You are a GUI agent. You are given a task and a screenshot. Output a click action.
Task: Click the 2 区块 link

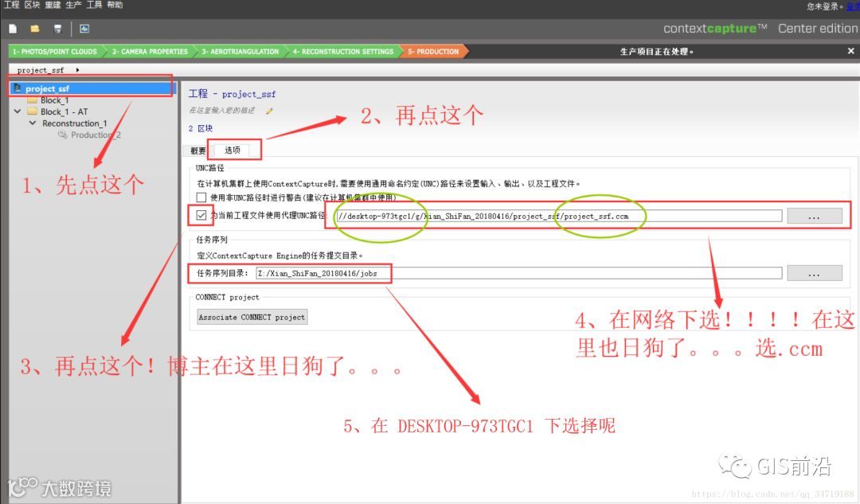[201, 128]
